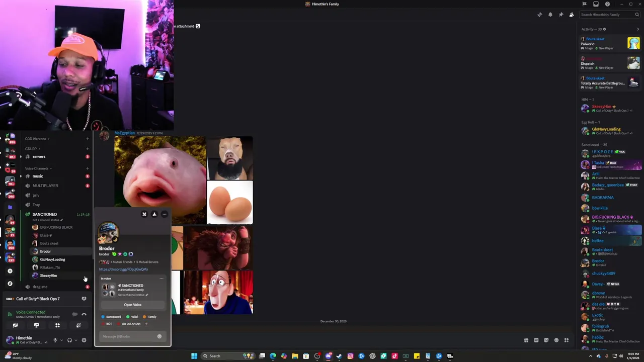Select member BADKARMA in member list
The image size is (644, 362).
pos(611,198)
